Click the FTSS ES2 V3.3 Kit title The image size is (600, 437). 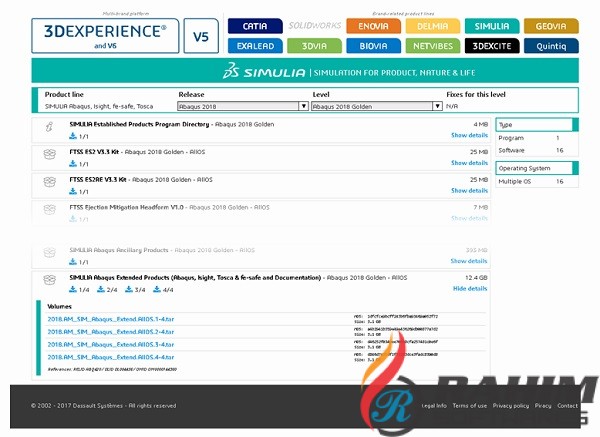point(94,152)
